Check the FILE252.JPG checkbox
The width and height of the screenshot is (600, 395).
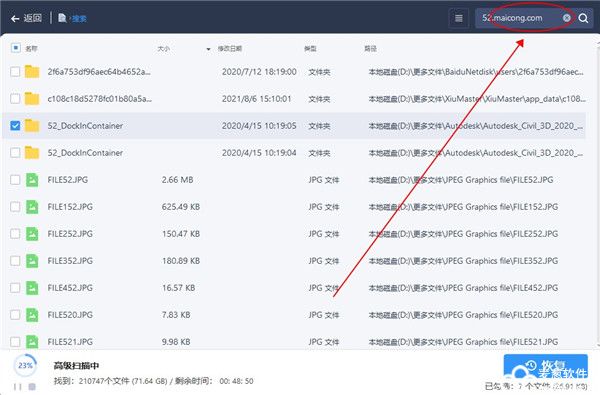point(15,233)
